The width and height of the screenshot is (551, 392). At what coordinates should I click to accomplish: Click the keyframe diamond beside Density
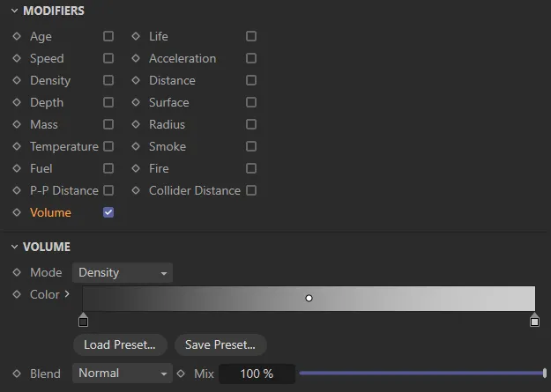(x=17, y=80)
